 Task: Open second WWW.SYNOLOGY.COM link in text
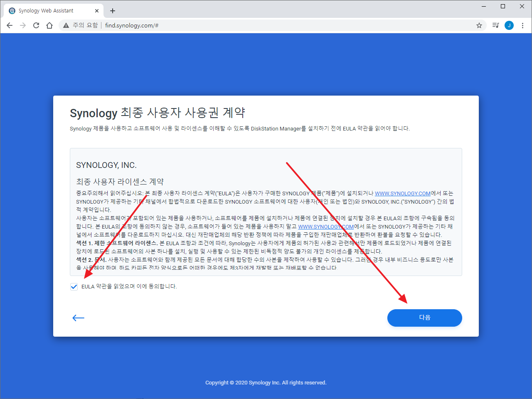(326, 227)
